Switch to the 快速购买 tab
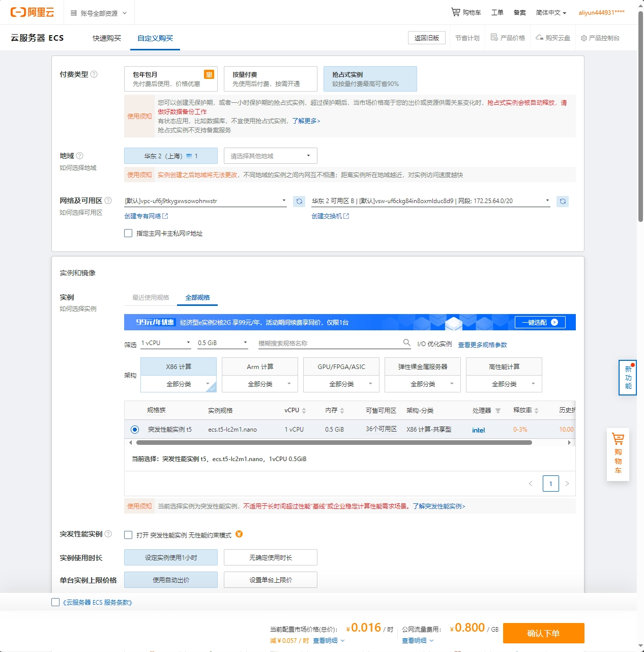The height and width of the screenshot is (652, 644). [x=107, y=38]
